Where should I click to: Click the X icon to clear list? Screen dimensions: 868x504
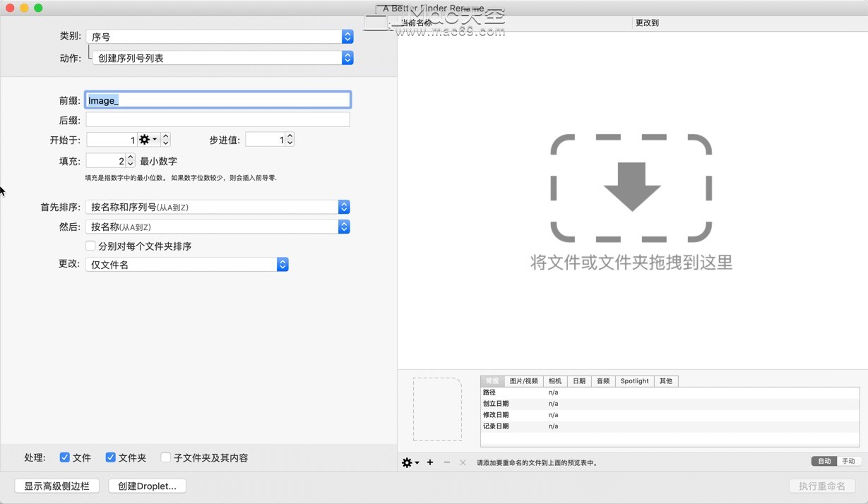(x=463, y=462)
